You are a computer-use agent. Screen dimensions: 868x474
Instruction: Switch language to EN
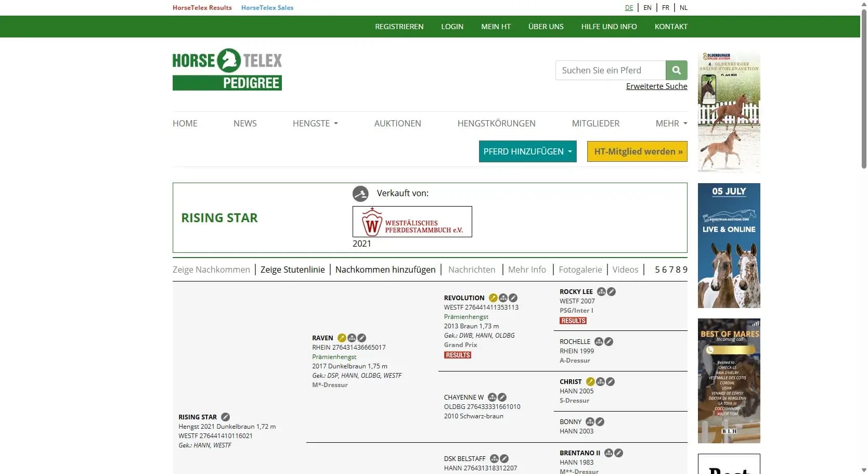[647, 8]
